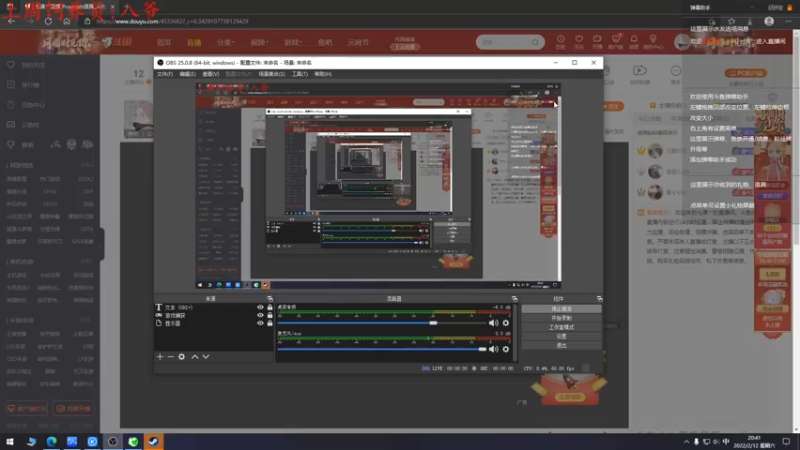Expand the Douyu 游戏 dropdown
This screenshot has height=450, width=800.
point(293,42)
